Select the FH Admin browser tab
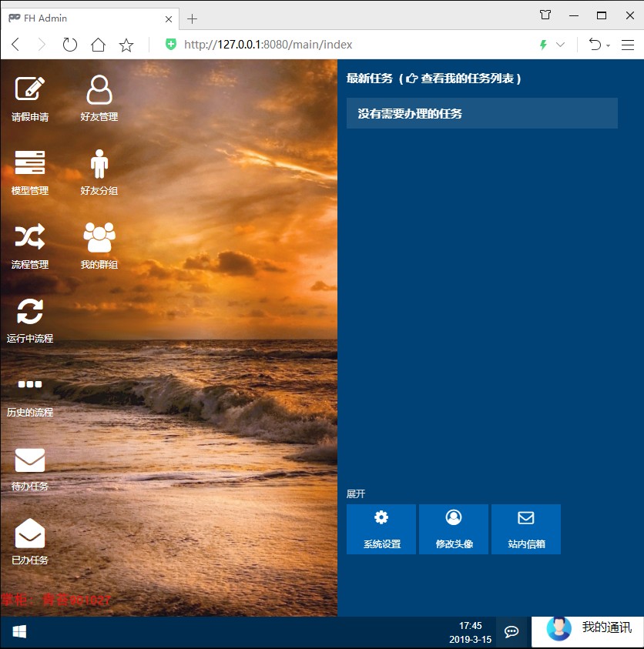The width and height of the screenshot is (644, 649). tap(90, 18)
